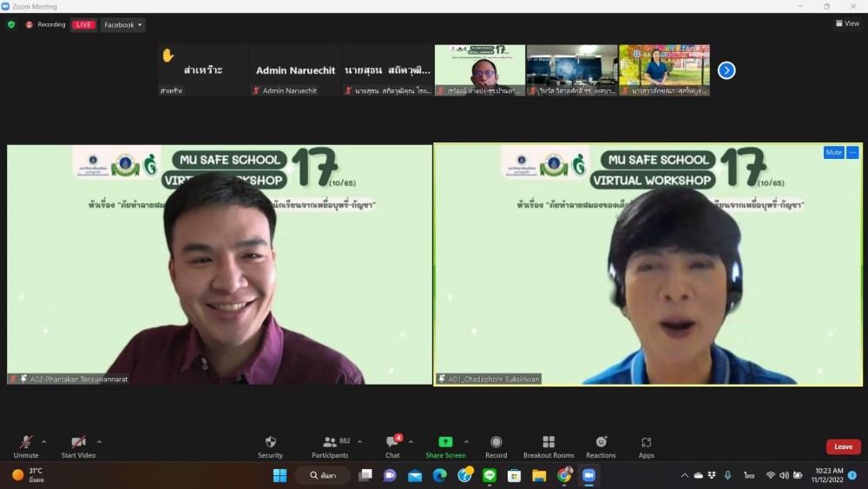The height and width of the screenshot is (489, 868).
Task: Click the next arrow in participant strip
Action: coord(727,70)
